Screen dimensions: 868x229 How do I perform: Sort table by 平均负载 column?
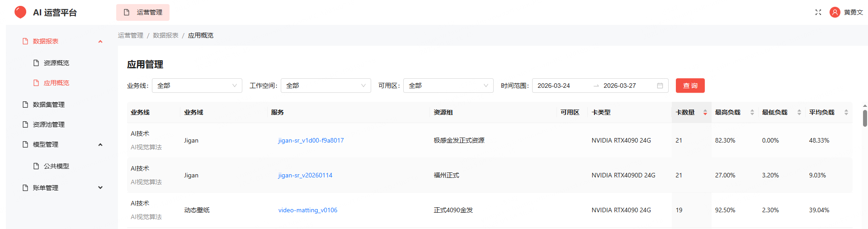[x=846, y=112]
